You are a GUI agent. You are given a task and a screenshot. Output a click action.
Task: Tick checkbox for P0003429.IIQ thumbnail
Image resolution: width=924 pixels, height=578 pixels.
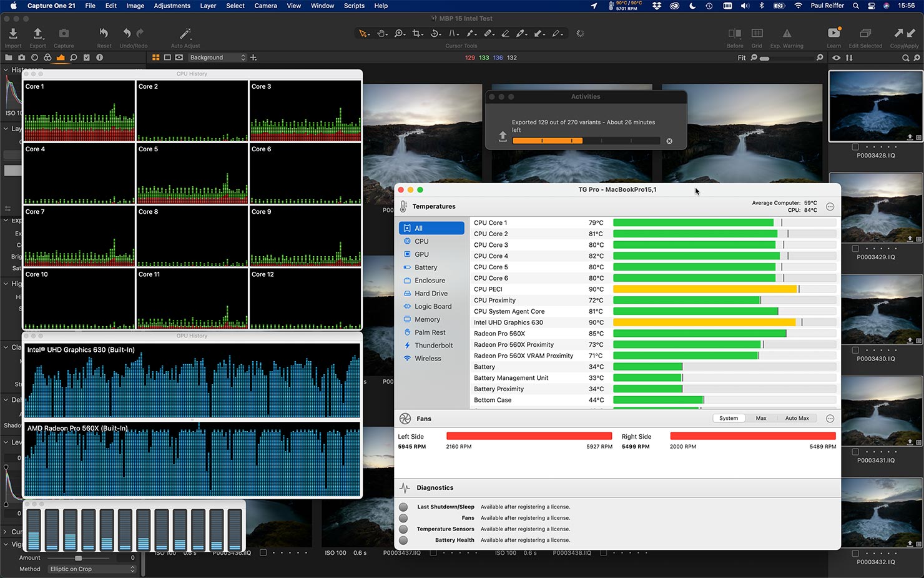tap(855, 249)
